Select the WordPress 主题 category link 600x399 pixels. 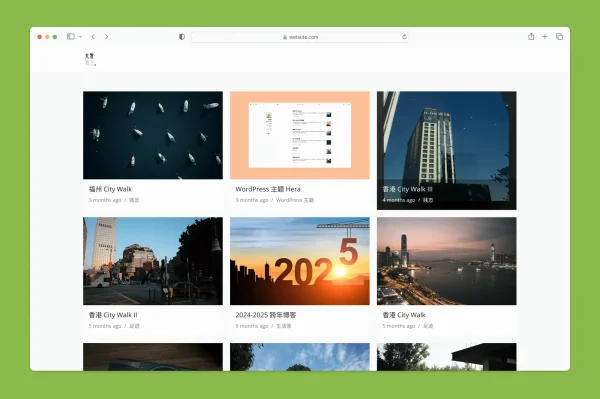pos(295,200)
